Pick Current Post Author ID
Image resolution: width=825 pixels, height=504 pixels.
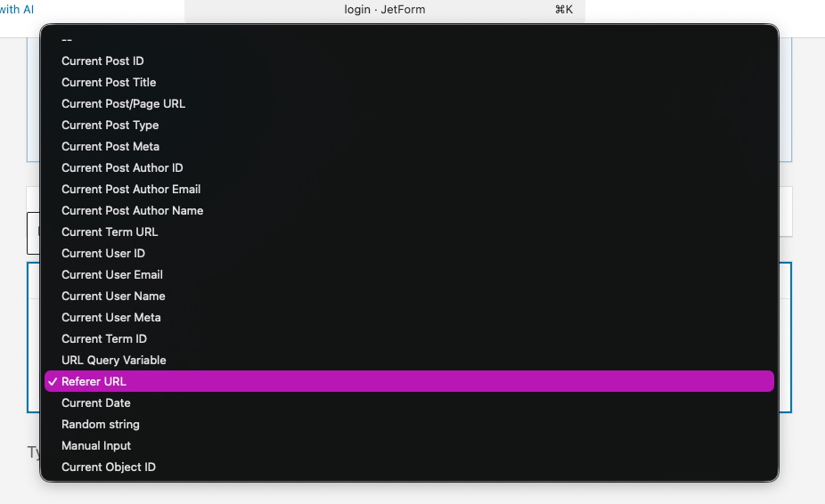point(122,167)
